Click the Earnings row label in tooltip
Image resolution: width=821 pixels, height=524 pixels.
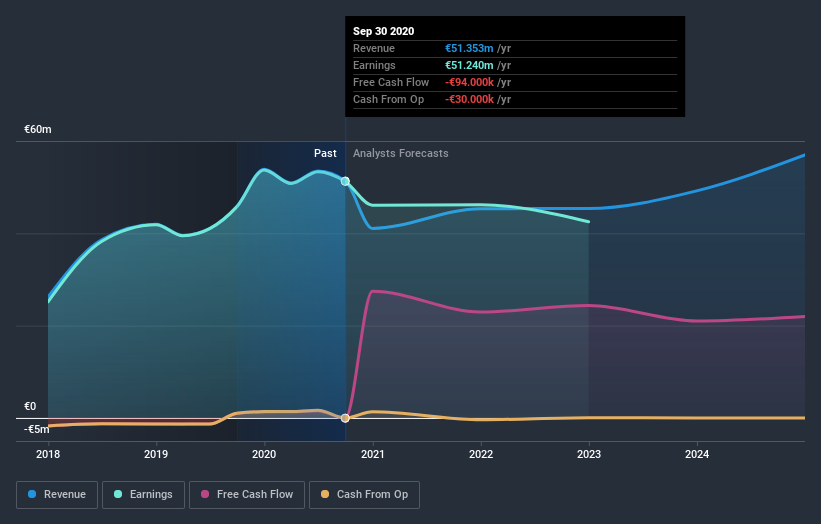[374, 65]
